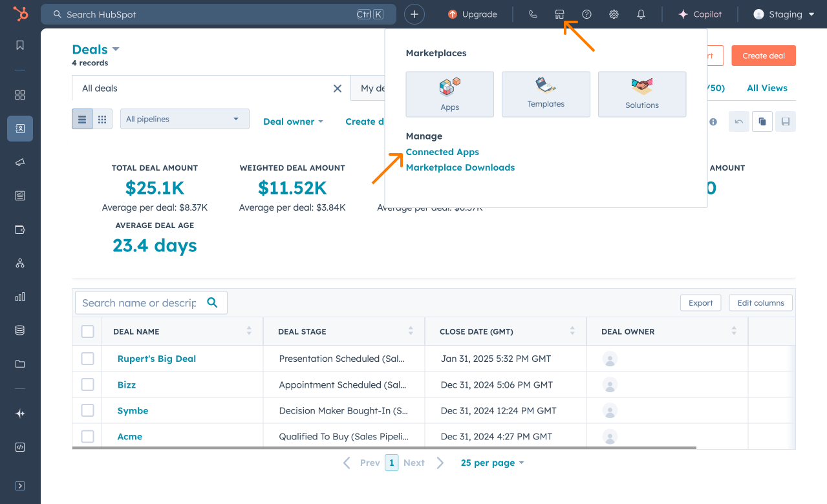Open Templates marketplace tile
827x504 pixels.
[546, 94]
